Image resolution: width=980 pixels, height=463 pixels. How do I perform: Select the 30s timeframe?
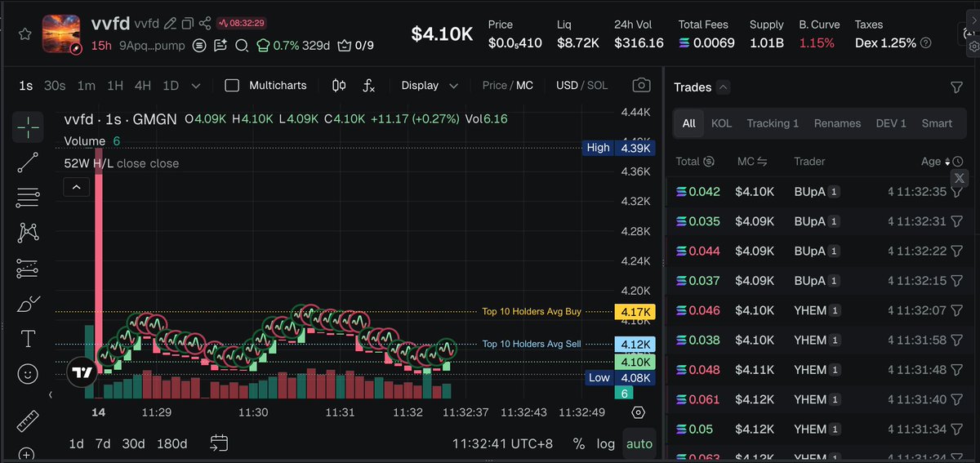(55, 85)
